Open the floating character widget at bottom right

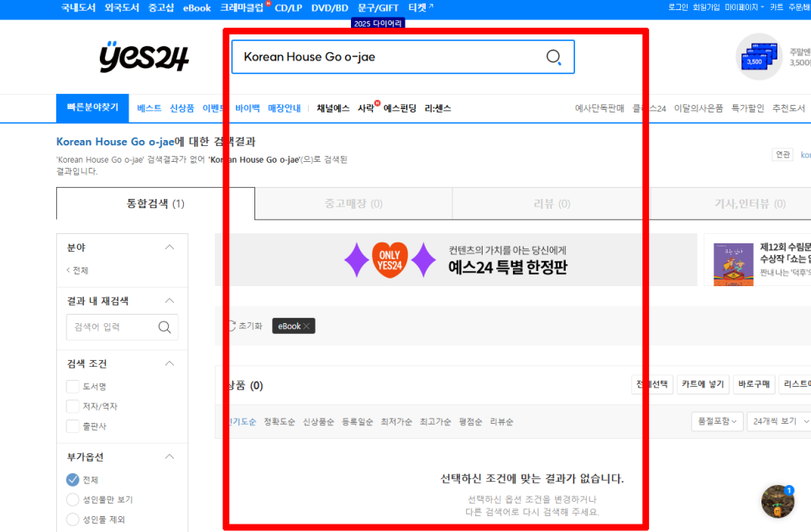point(777,501)
